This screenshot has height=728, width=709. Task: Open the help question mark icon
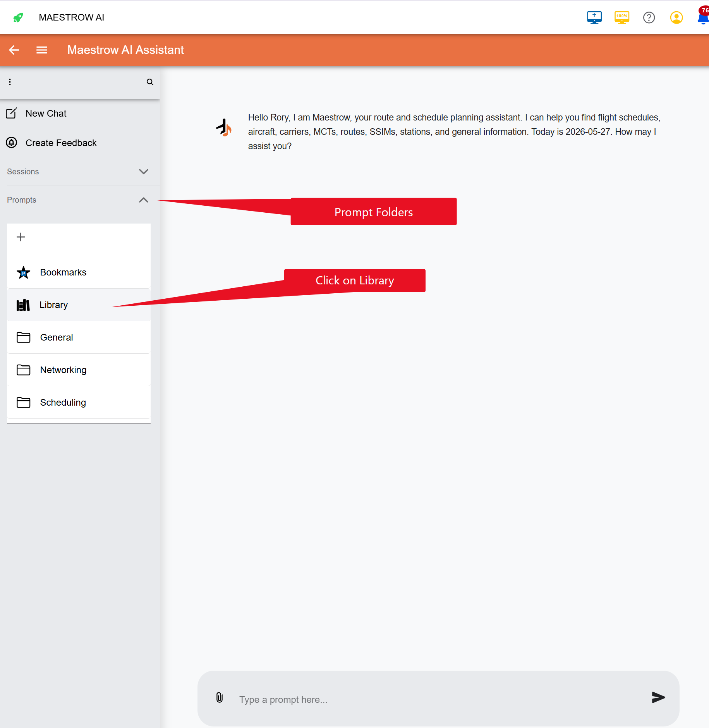click(649, 17)
